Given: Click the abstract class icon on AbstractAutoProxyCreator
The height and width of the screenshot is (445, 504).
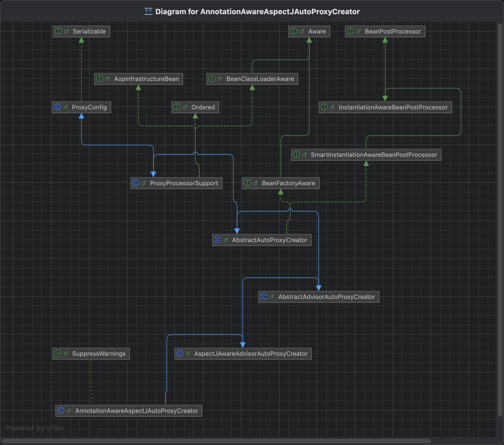Looking at the screenshot, I should click(x=218, y=240).
